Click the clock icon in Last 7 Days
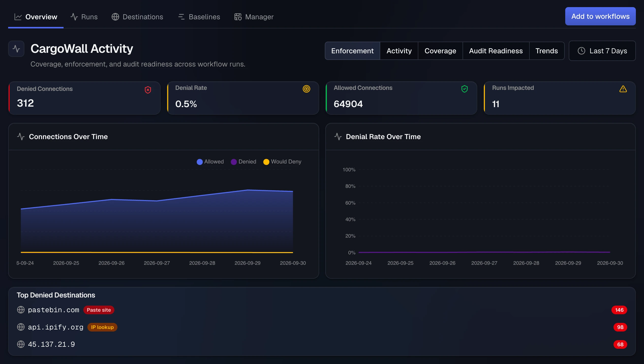 point(581,51)
